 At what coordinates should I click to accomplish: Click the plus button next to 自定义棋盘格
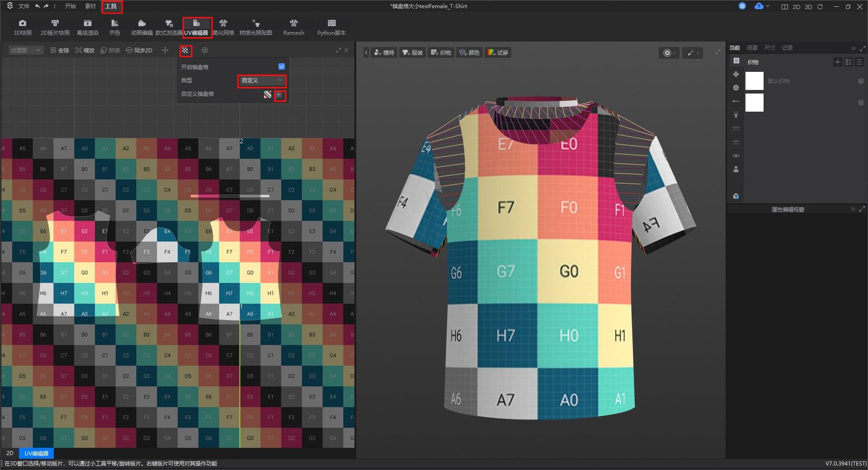(x=279, y=95)
